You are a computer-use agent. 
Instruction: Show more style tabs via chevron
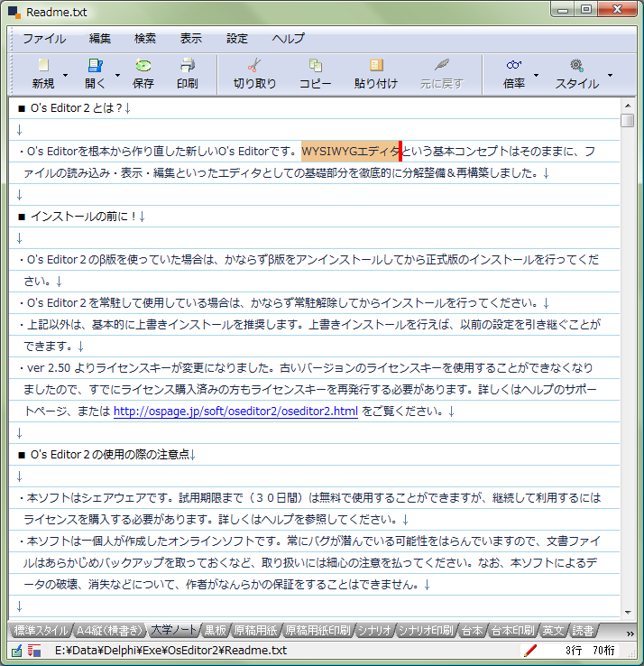630,634
